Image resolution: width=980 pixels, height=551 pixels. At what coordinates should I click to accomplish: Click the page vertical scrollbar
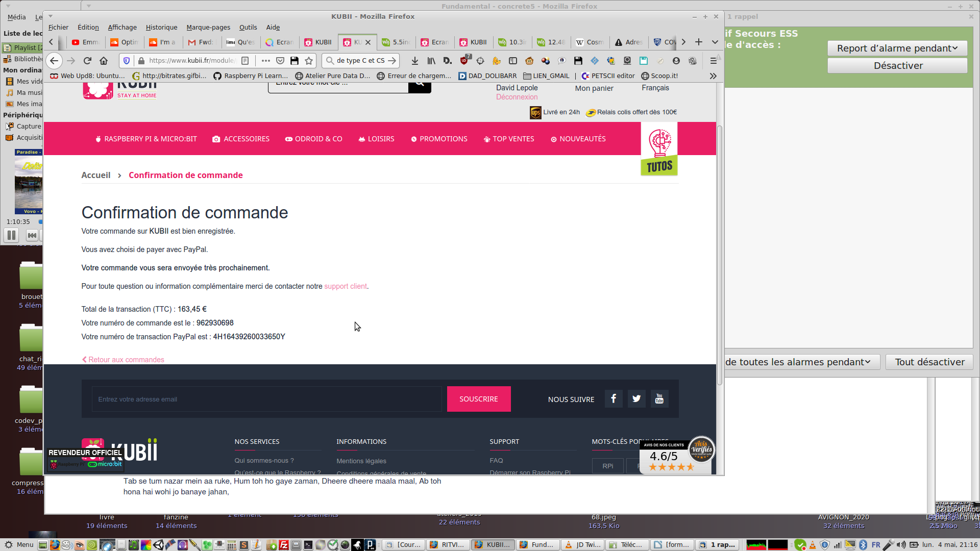click(720, 255)
